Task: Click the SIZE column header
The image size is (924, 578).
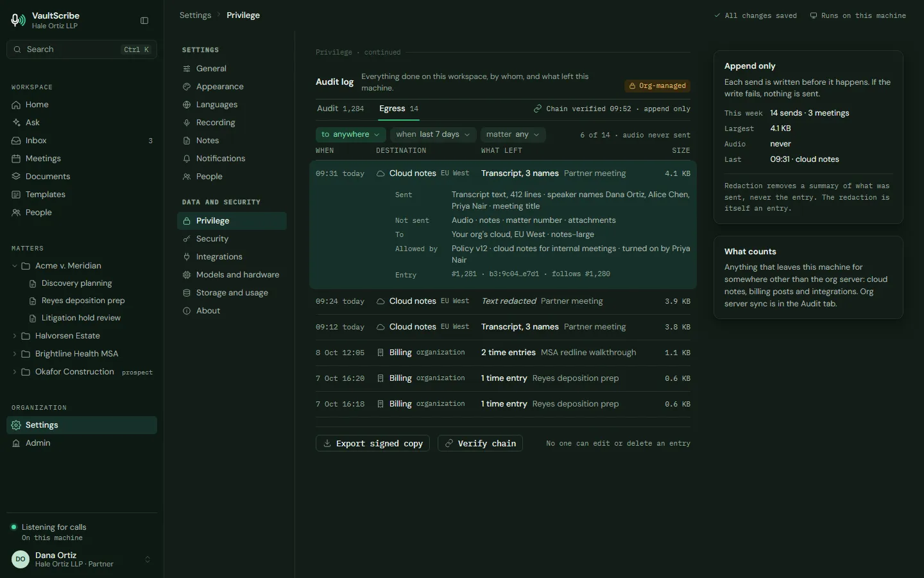Action: [681, 150]
